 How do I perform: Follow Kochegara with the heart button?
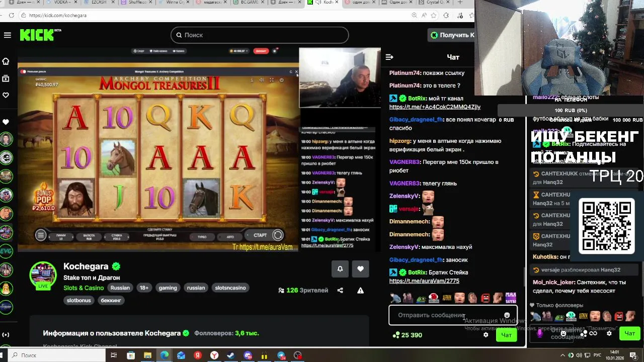(x=360, y=269)
